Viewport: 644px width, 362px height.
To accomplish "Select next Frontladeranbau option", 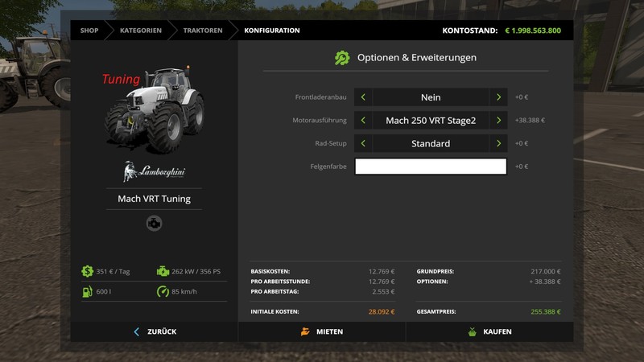I will (499, 97).
